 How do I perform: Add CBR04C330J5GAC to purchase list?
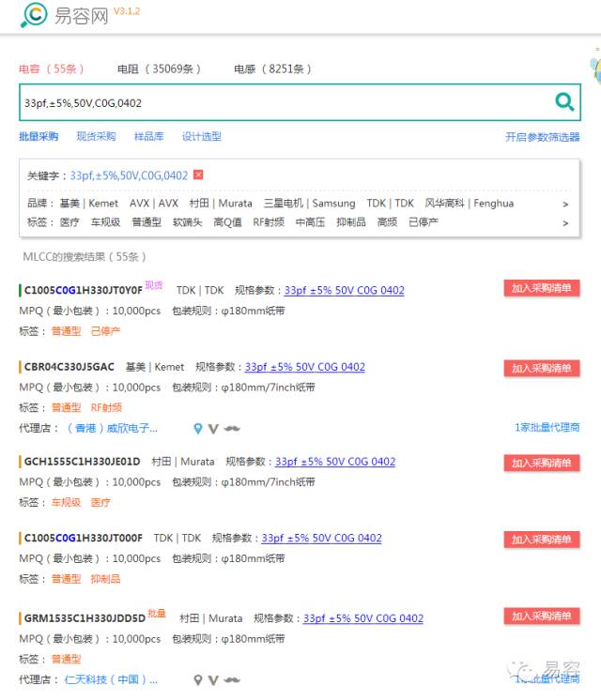click(542, 369)
